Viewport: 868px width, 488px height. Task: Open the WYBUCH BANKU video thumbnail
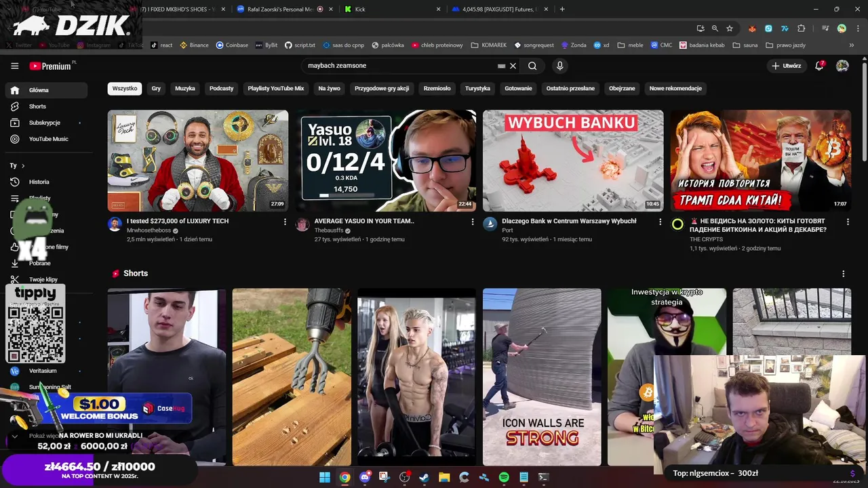573,161
